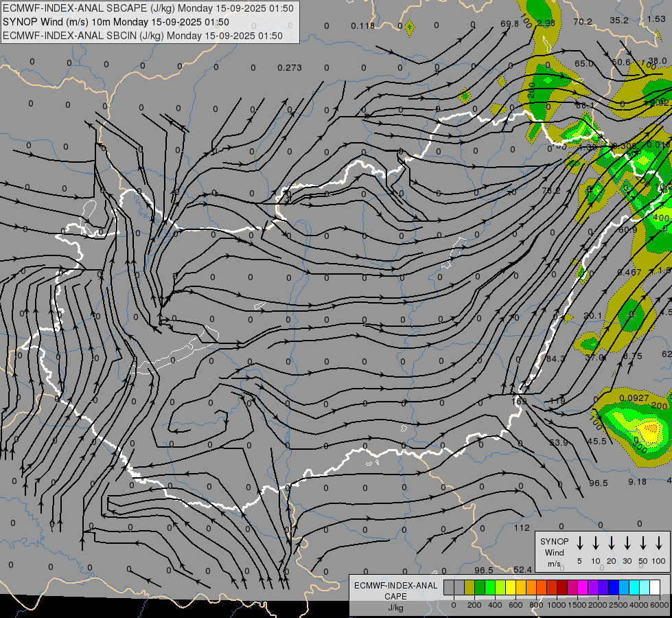The height and width of the screenshot is (618, 672).
Task: Click the '112' value on the map
Action: coord(522,528)
